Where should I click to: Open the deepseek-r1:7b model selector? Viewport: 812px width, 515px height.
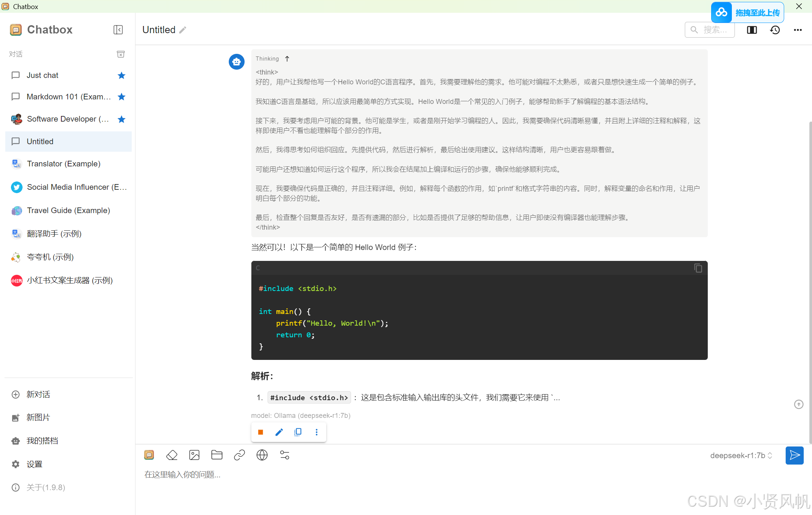click(x=741, y=456)
